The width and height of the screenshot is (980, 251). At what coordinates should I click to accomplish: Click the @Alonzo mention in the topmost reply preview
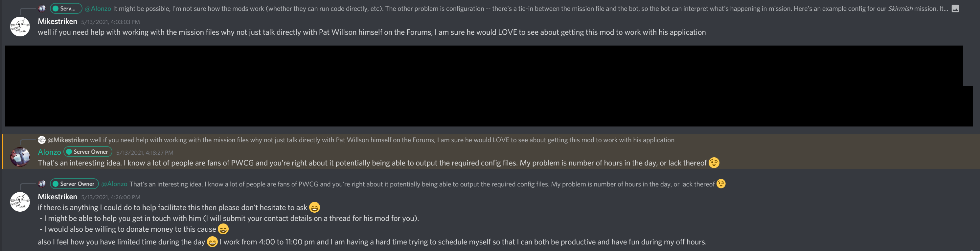click(98, 9)
